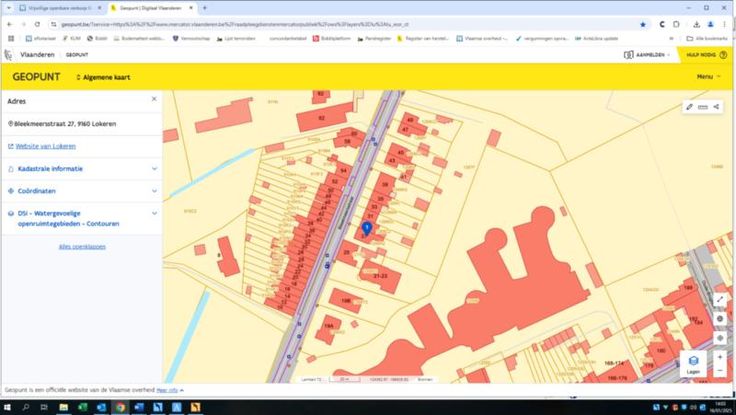Zoom in with the plus button
The image size is (736, 415).
point(720,356)
